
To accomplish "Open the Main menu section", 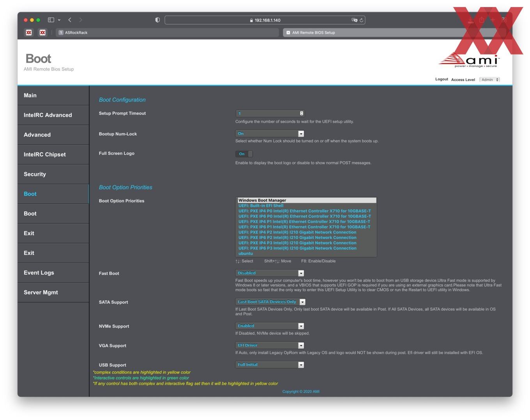I will coord(53,95).
